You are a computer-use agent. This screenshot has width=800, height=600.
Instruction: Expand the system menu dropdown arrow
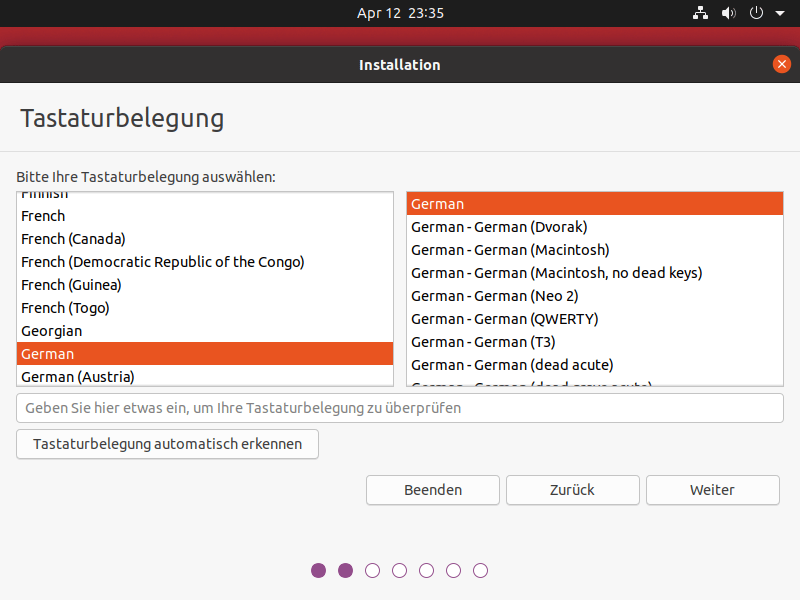point(780,14)
